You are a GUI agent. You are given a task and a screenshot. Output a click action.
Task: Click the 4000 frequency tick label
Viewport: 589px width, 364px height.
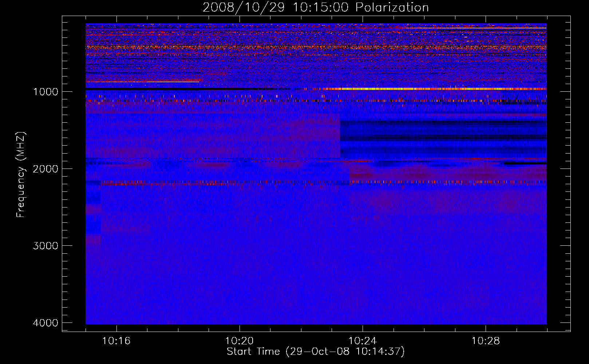(x=46, y=323)
